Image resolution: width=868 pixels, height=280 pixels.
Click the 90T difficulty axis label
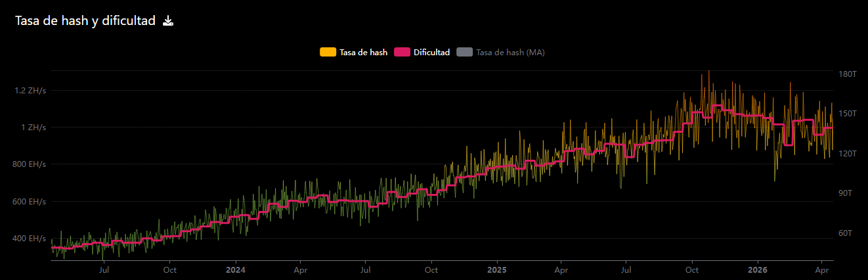point(846,193)
